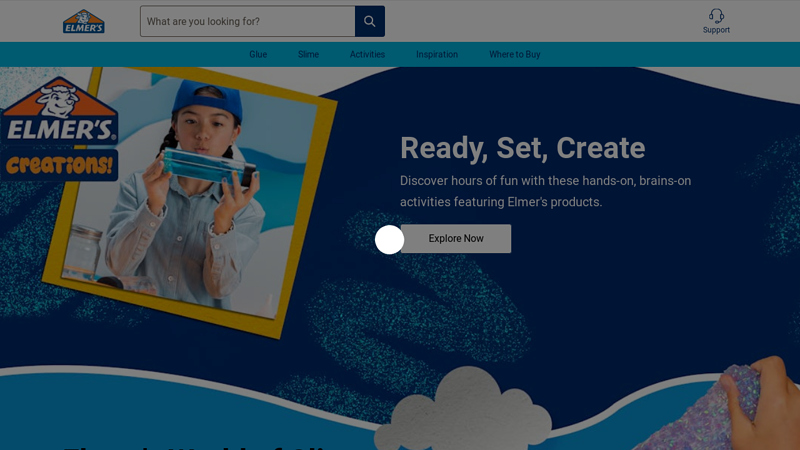Open the Inspiration menu item
The image size is (800, 450).
coord(437,54)
